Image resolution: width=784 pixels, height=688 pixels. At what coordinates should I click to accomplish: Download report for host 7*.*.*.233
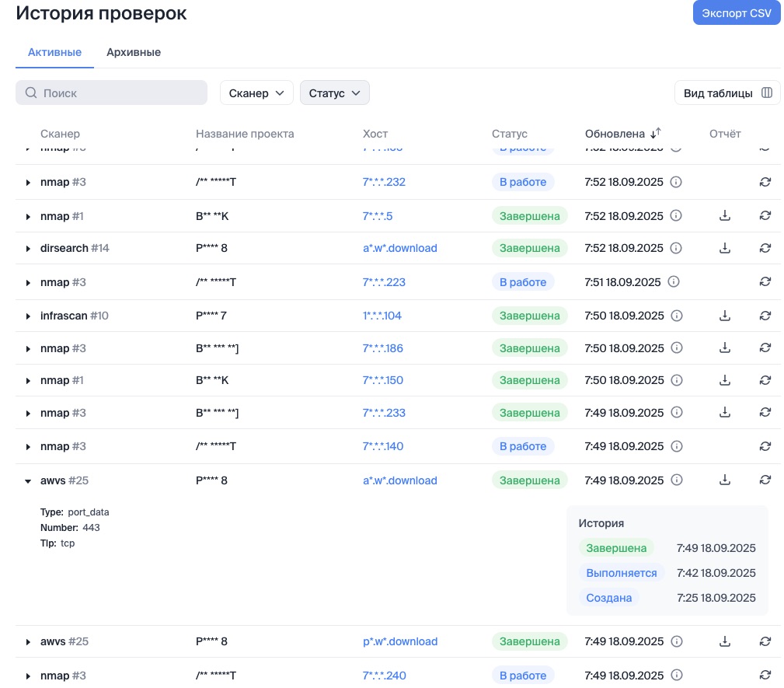[x=725, y=413]
